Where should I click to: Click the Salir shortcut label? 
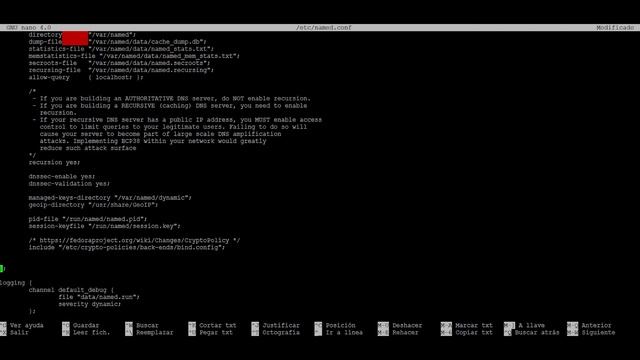tap(19, 333)
